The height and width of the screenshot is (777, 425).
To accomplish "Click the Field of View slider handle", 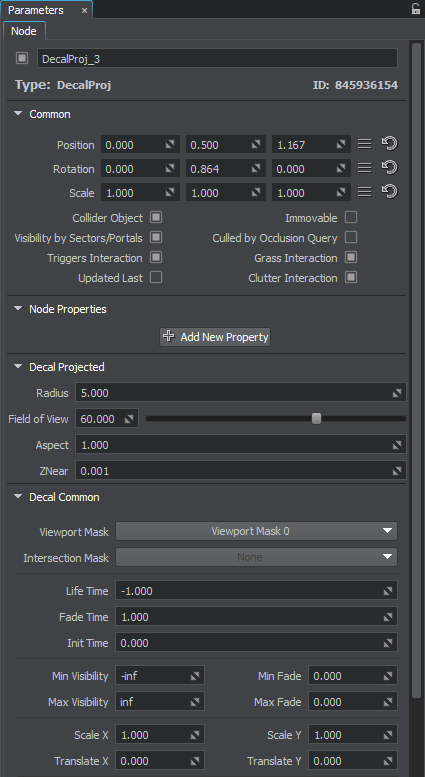I will (317, 419).
